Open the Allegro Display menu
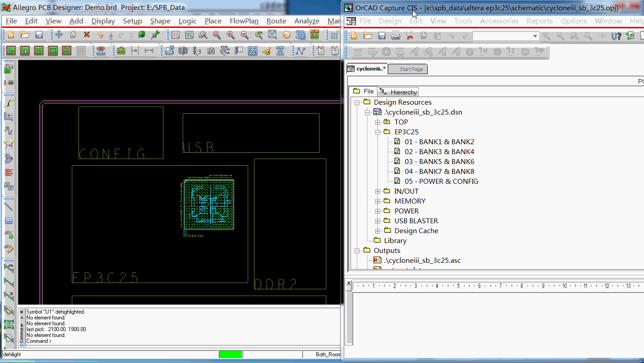The height and width of the screenshot is (363, 644). click(103, 21)
